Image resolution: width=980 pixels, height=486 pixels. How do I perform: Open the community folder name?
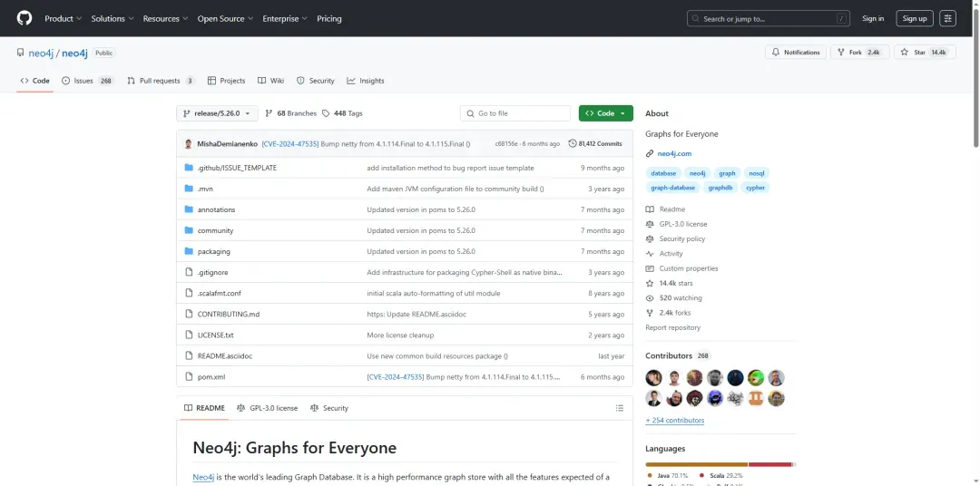pyautogui.click(x=215, y=230)
